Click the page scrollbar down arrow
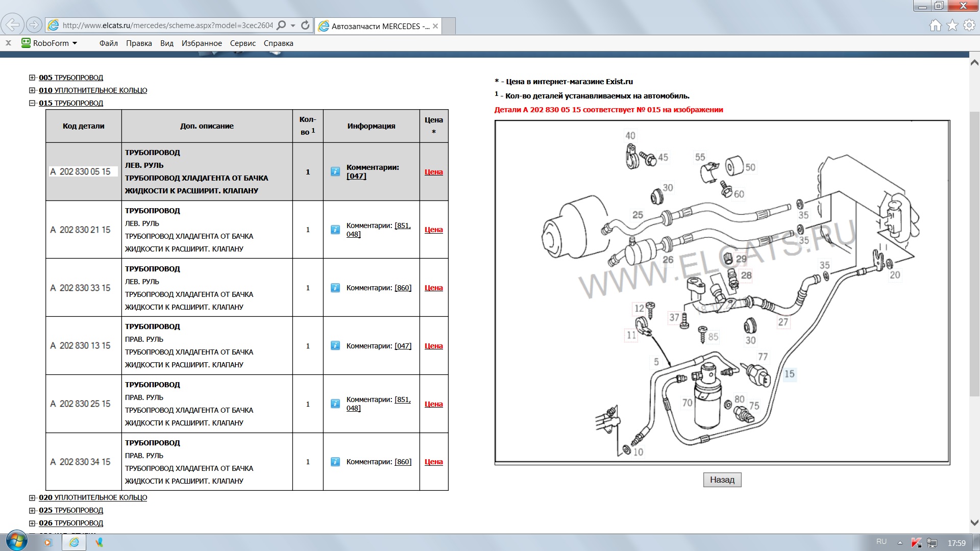The width and height of the screenshot is (980, 551). coord(974,523)
